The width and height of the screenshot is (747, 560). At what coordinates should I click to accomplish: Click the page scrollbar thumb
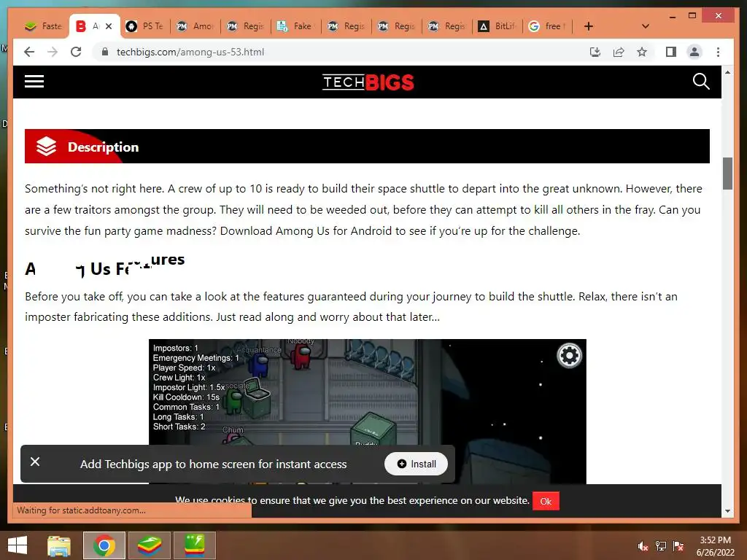(727, 174)
